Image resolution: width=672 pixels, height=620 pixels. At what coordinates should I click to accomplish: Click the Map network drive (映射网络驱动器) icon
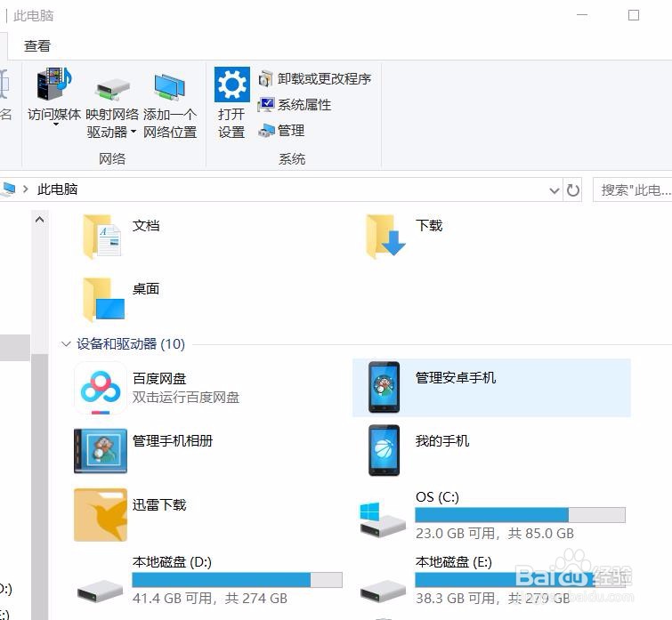click(112, 88)
